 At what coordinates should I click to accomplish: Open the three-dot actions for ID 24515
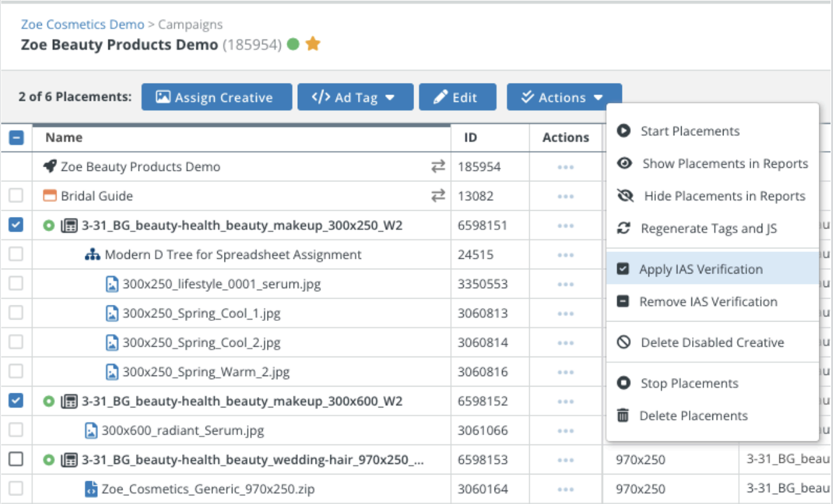coord(565,255)
